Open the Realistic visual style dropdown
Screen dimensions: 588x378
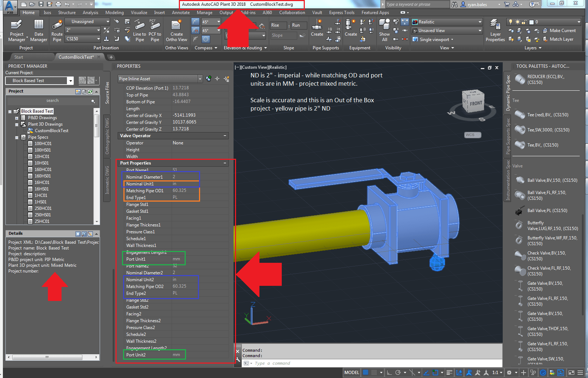tap(447, 22)
